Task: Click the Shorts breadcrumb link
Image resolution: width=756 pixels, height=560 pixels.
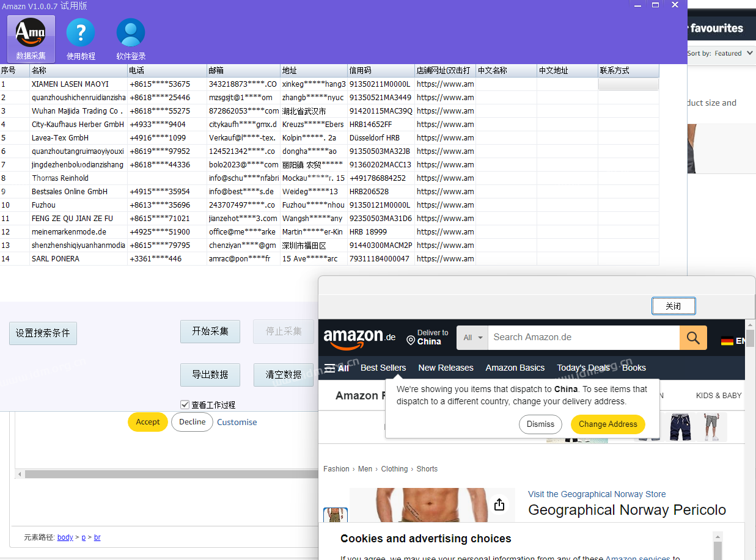Action: (x=427, y=469)
